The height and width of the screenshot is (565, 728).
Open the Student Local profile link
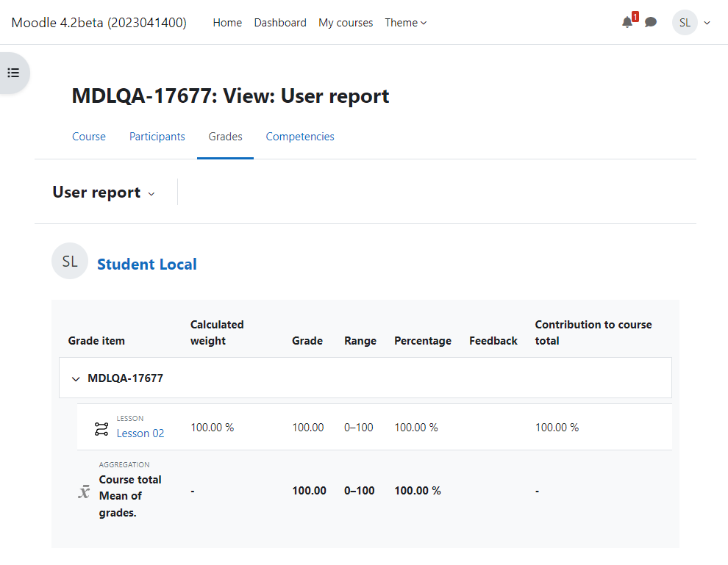pyautogui.click(x=147, y=264)
